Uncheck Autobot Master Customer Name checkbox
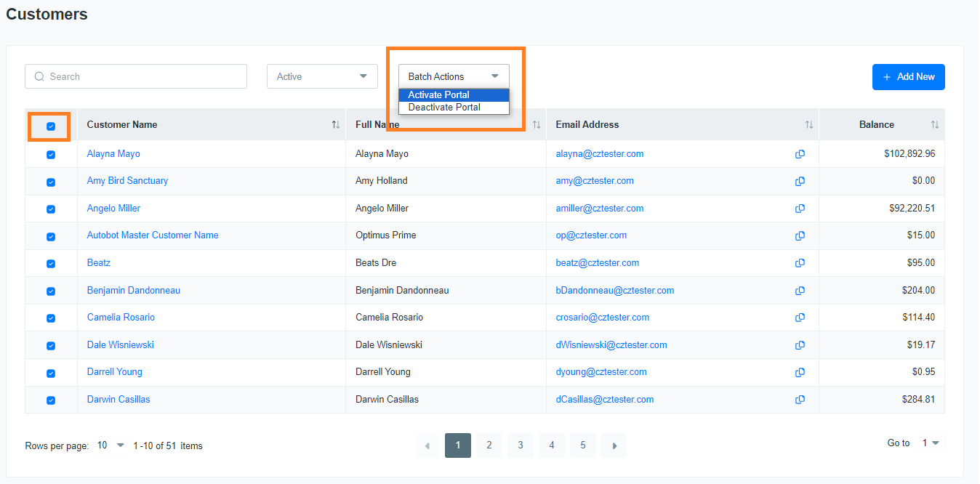 point(51,236)
